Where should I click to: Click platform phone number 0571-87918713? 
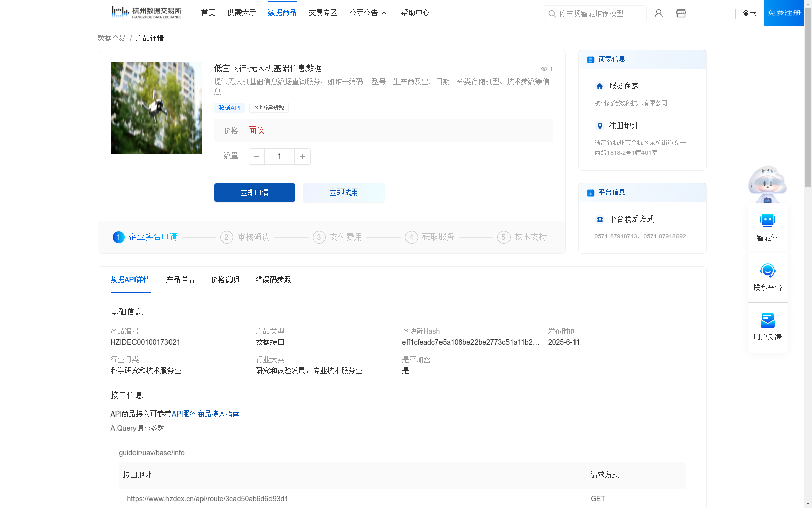pyautogui.click(x=617, y=236)
